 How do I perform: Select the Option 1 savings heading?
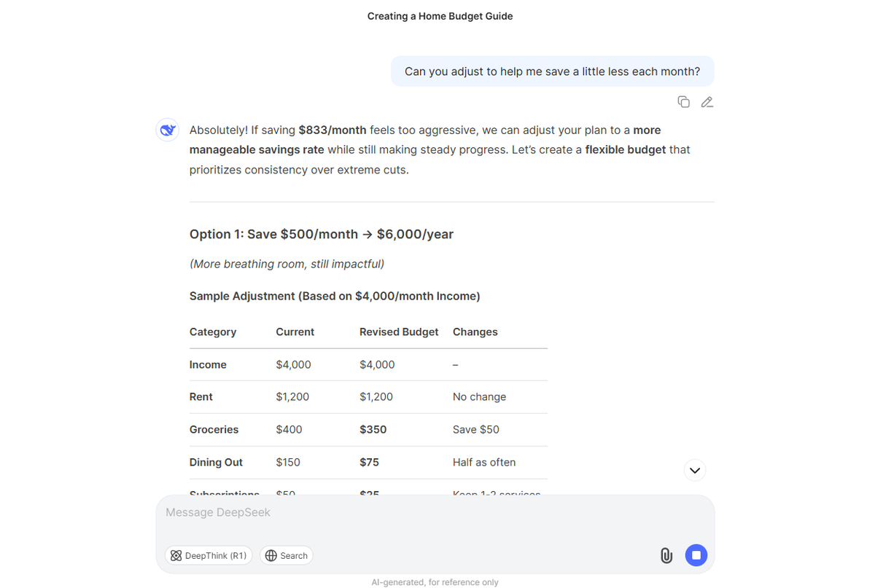pos(321,234)
